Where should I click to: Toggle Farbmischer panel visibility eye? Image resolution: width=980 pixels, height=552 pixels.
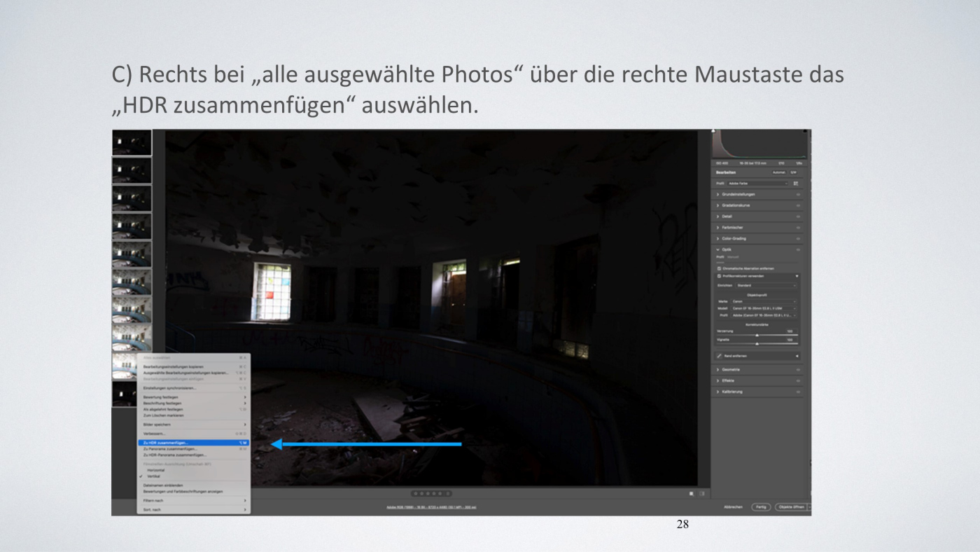(x=798, y=228)
